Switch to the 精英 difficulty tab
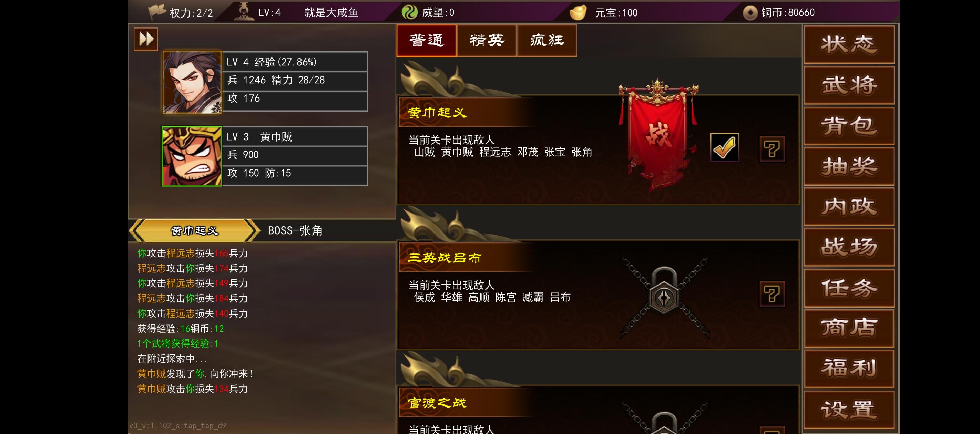980x434 pixels. pos(487,40)
